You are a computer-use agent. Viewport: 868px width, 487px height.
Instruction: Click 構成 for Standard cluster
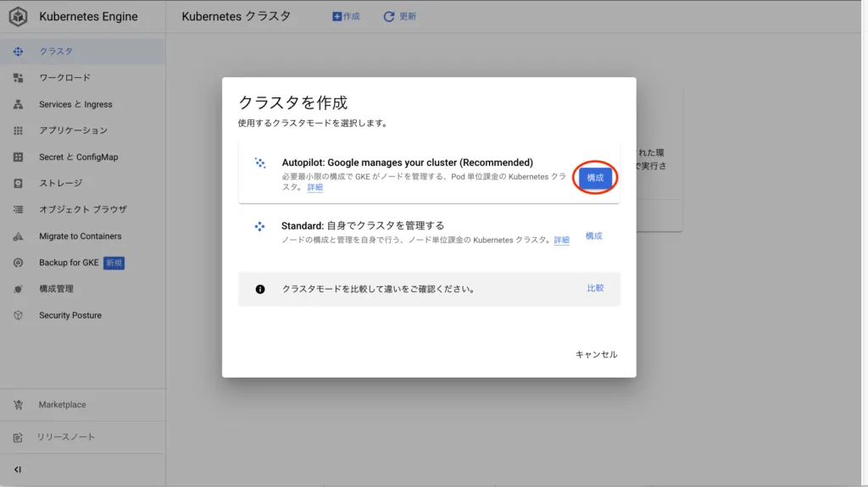coord(593,236)
